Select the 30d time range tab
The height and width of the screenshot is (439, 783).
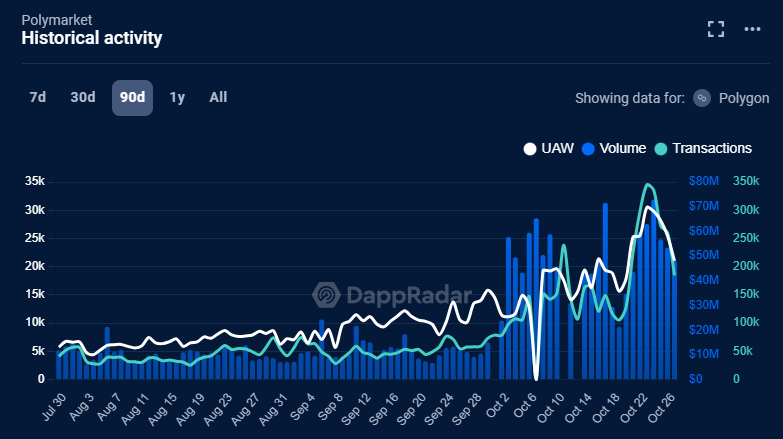[x=83, y=97]
